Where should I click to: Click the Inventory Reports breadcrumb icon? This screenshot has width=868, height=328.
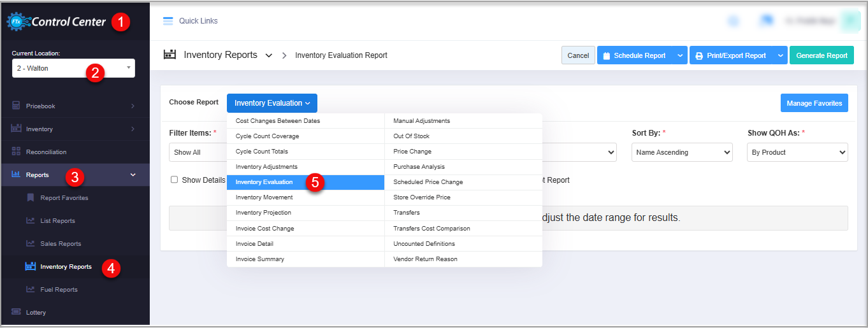170,55
